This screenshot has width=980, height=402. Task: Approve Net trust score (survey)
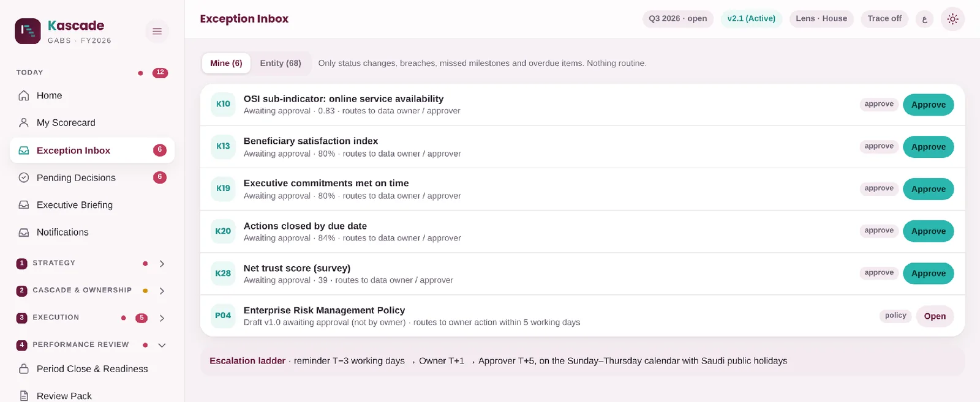pos(928,274)
